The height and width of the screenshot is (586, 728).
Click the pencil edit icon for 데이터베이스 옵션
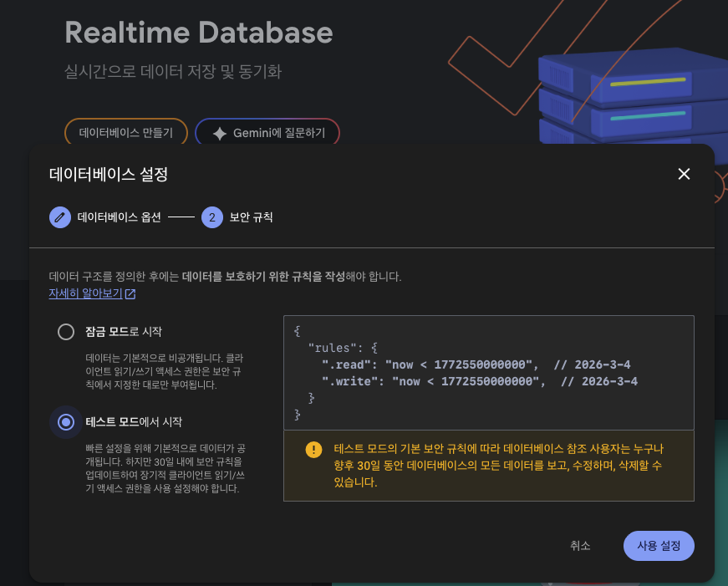pos(60,217)
